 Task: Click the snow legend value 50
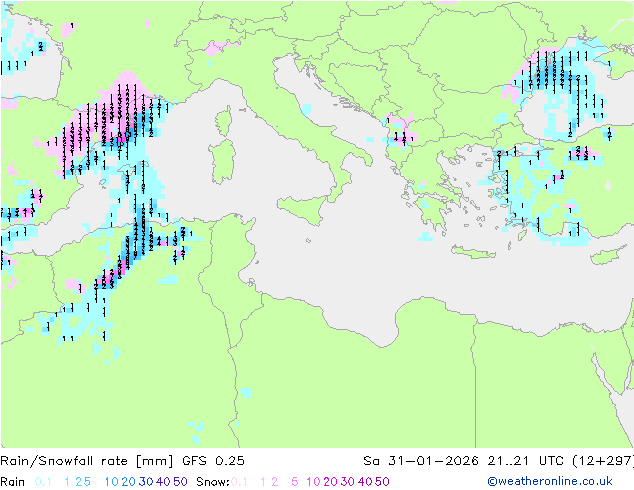(x=382, y=482)
